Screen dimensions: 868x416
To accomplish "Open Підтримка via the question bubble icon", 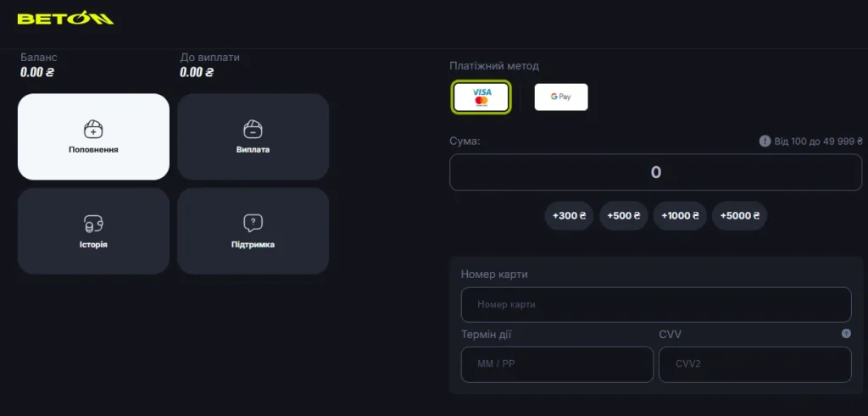I will pyautogui.click(x=253, y=224).
